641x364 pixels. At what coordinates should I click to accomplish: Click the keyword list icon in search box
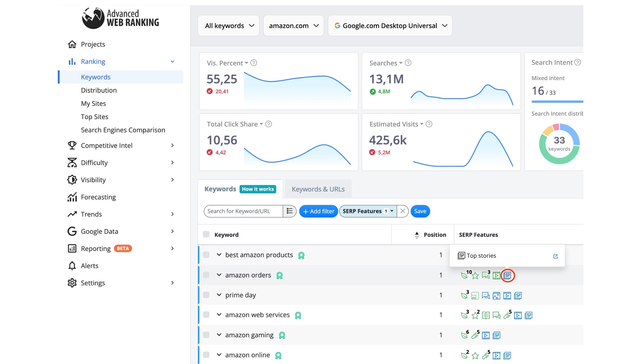[290, 211]
